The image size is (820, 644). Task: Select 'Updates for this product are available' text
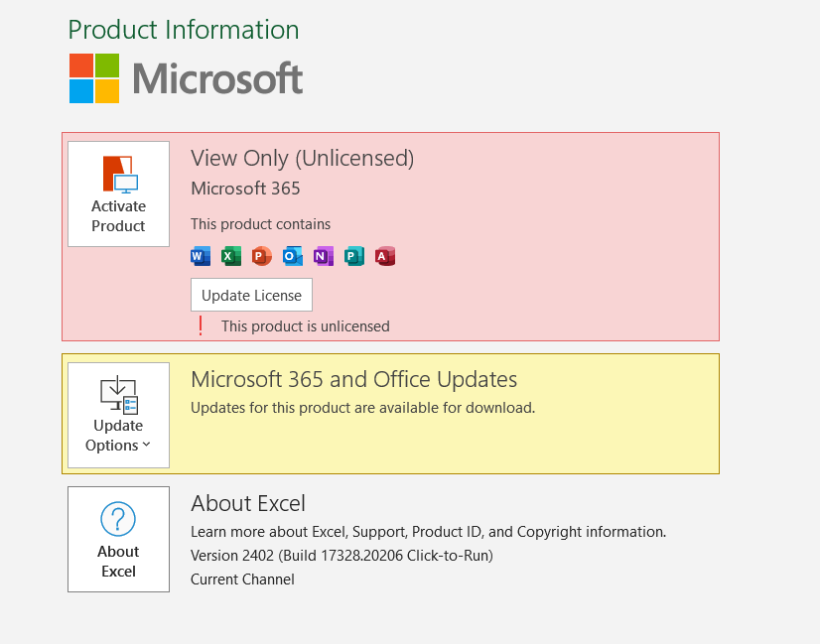[x=363, y=408]
